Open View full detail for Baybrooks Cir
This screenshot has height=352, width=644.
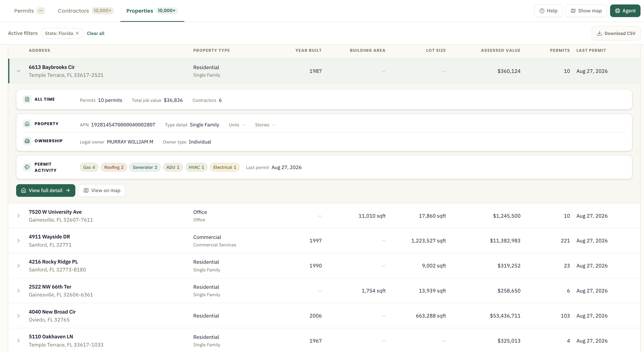pos(46,190)
